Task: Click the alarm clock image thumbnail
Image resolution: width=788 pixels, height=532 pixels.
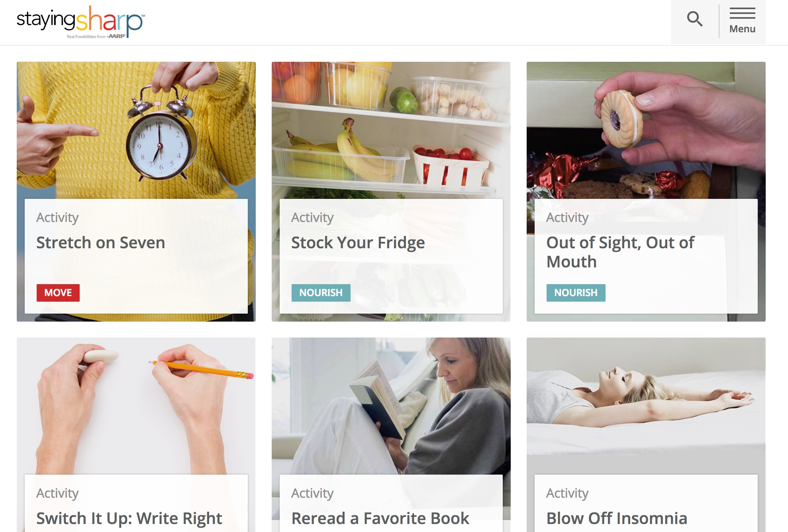Action: point(136,130)
